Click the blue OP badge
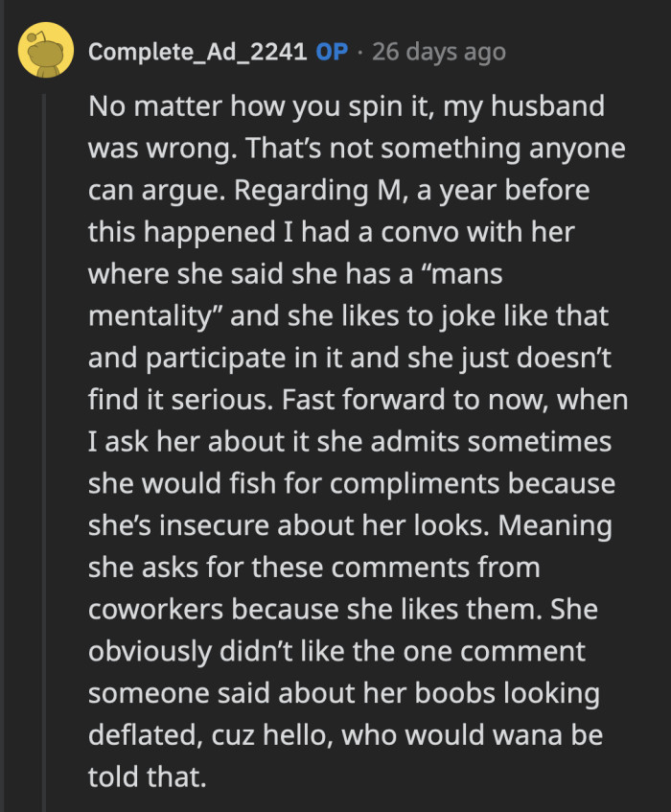This screenshot has height=812, width=671. pyautogui.click(x=332, y=51)
